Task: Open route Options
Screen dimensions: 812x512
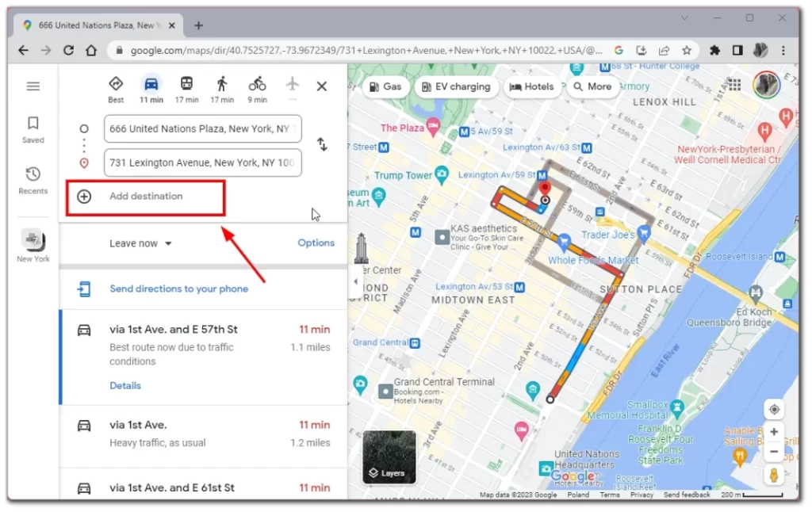Action: pos(316,243)
